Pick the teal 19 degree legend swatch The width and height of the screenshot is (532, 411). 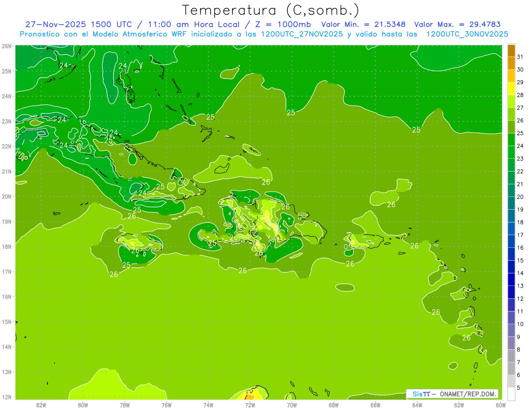point(511,203)
